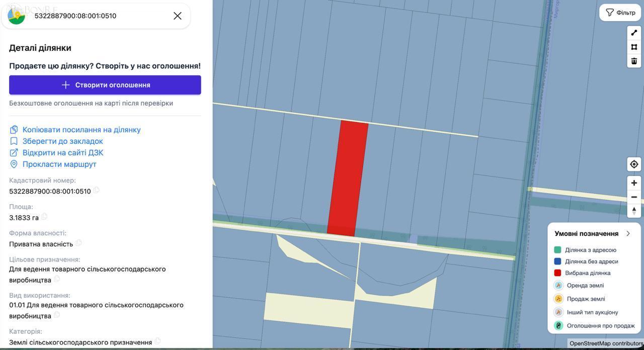This screenshot has width=644, height=350.
Task: Reset map compass bearing to north
Action: pos(634,211)
